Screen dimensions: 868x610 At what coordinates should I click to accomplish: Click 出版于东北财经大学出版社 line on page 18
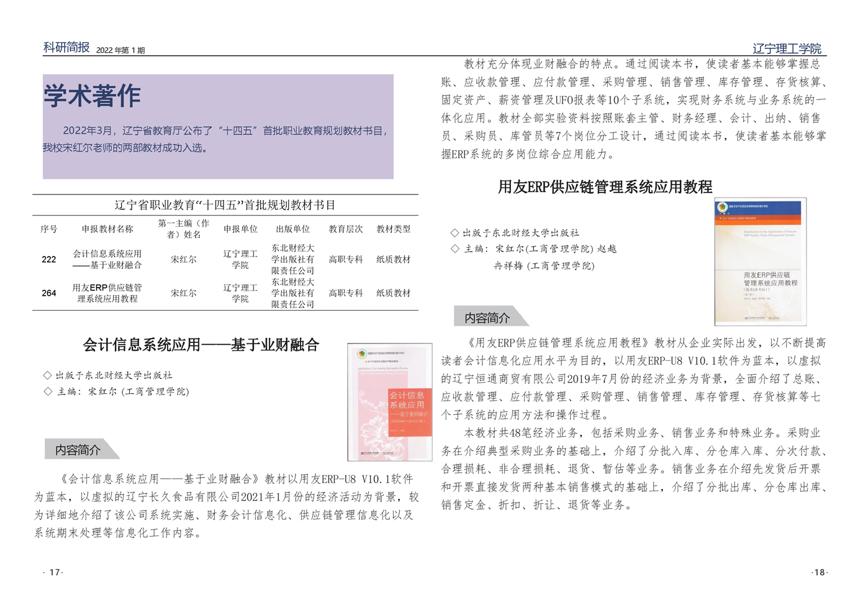click(x=515, y=233)
